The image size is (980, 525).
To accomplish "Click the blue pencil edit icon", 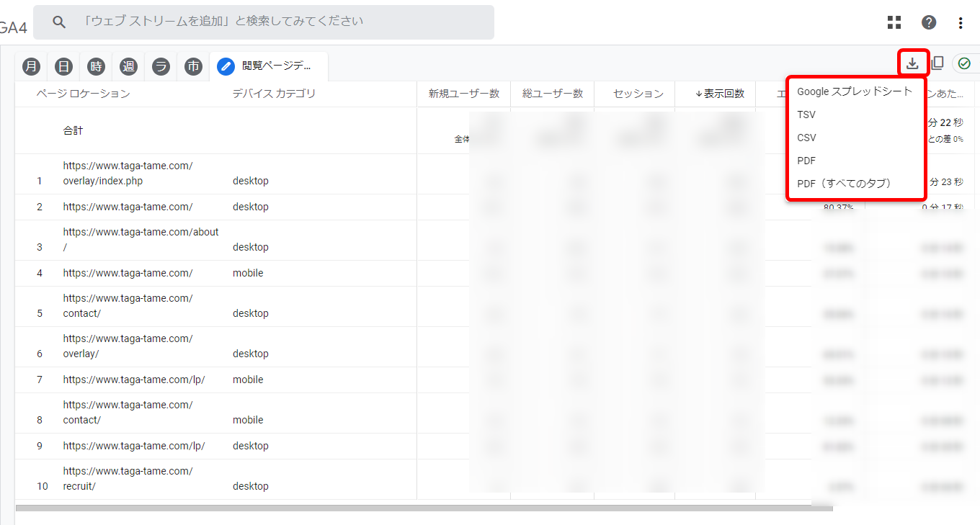I will [226, 66].
